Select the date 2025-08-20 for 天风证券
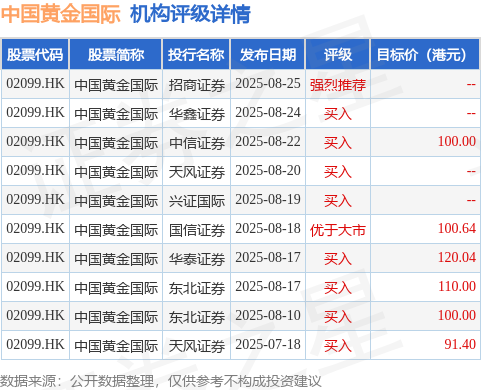The height and width of the screenshot is (390, 481). (x=268, y=171)
